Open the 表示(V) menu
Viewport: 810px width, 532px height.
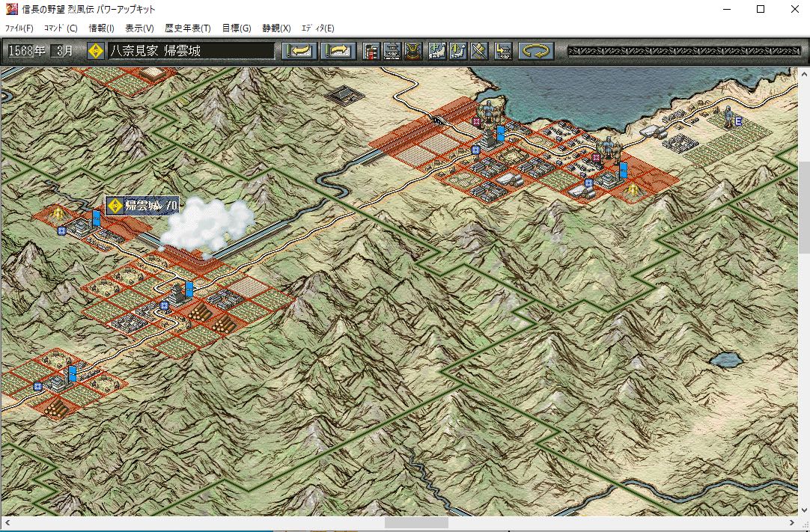tap(139, 28)
